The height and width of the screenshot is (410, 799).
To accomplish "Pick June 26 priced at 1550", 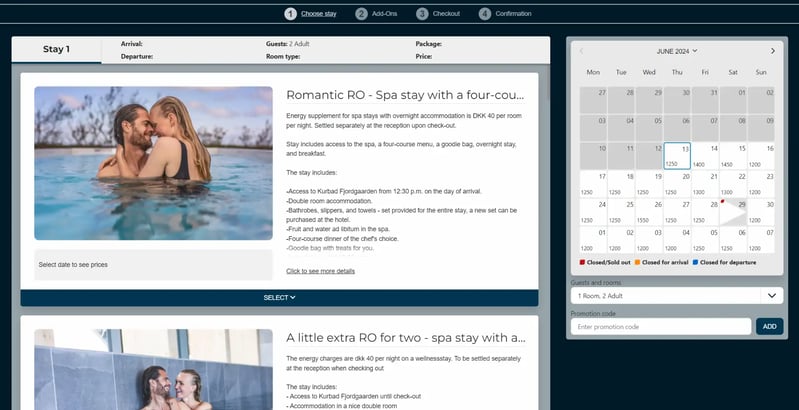I will click(x=649, y=212).
